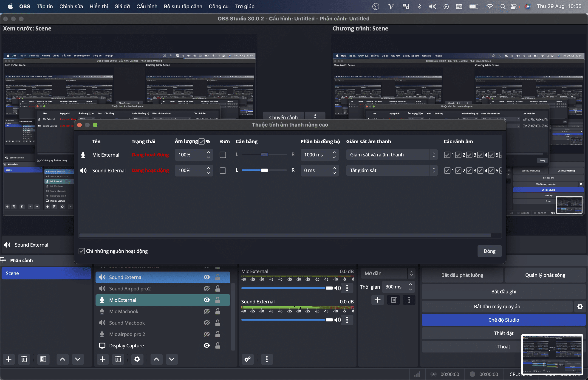Add a transition with plus icon
This screenshot has width=588, height=380.
(377, 300)
